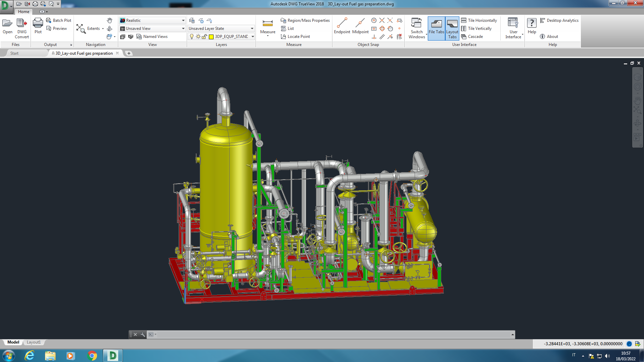Expand the Realistic visual style dropdown
Viewport: 644px width, 362px height.
(183, 20)
